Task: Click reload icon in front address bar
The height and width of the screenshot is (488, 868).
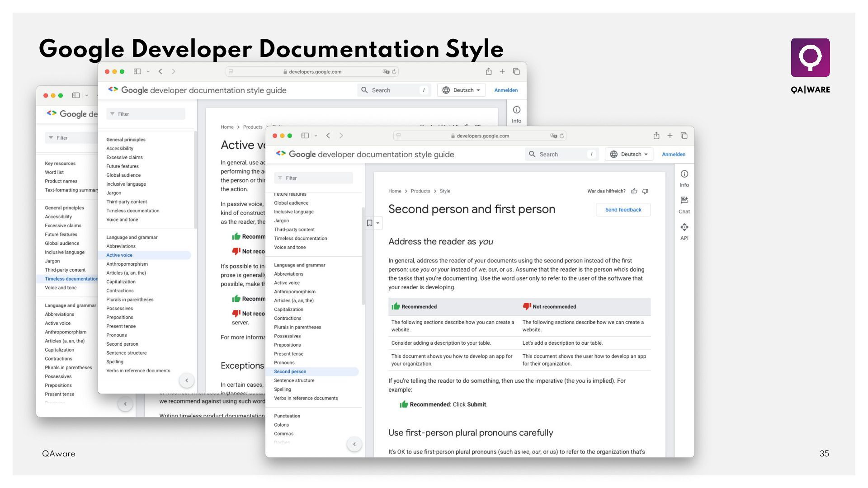Action: tap(562, 136)
